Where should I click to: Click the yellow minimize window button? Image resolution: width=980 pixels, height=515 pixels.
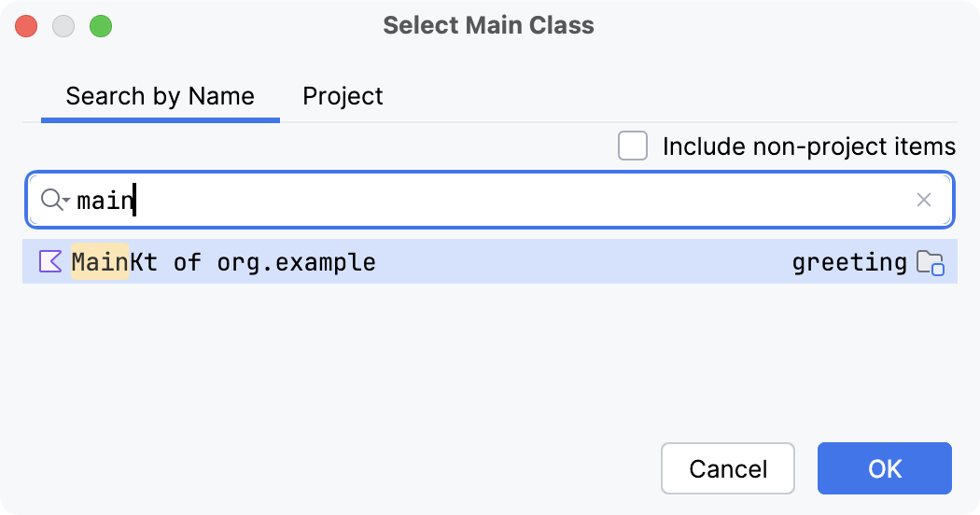[x=63, y=26]
